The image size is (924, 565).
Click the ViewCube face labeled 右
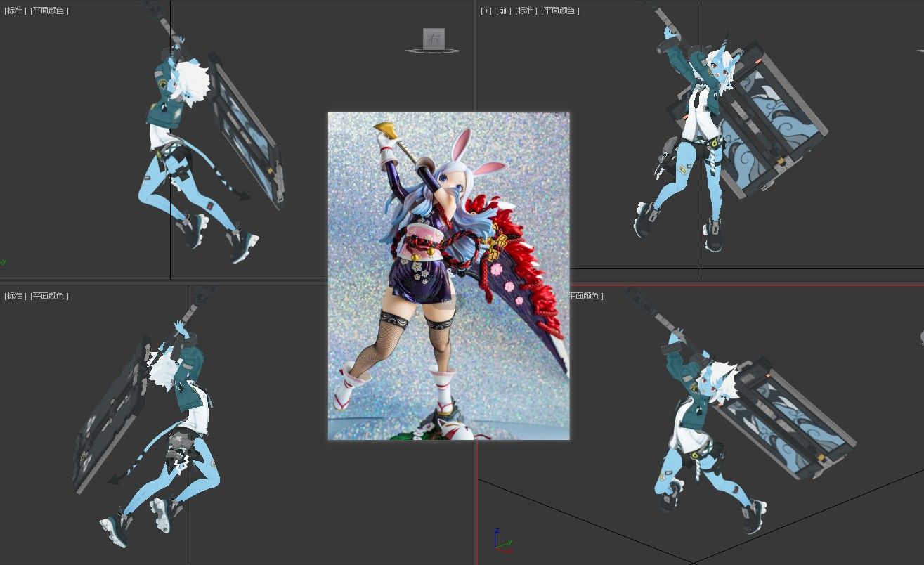pos(434,39)
